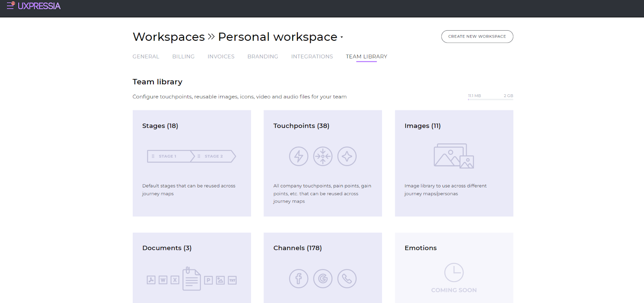Click the lightning bolt touchpoint icon
The width and height of the screenshot is (644, 303).
(299, 156)
